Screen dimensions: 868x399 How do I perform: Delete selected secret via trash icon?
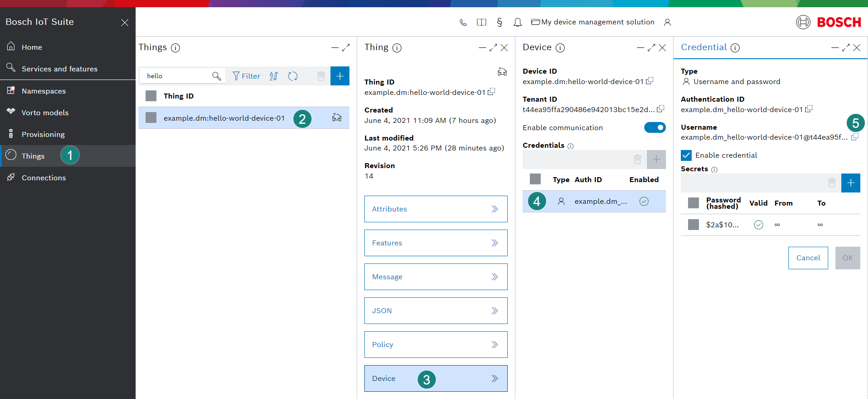832,183
